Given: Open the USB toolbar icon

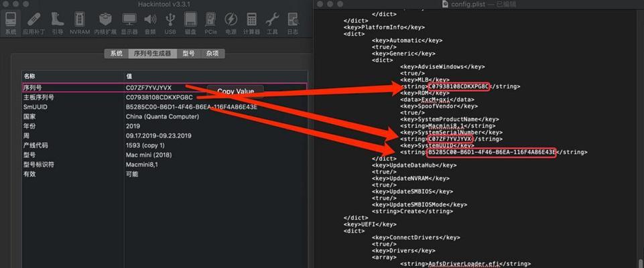Looking at the screenshot, I should click(170, 23).
